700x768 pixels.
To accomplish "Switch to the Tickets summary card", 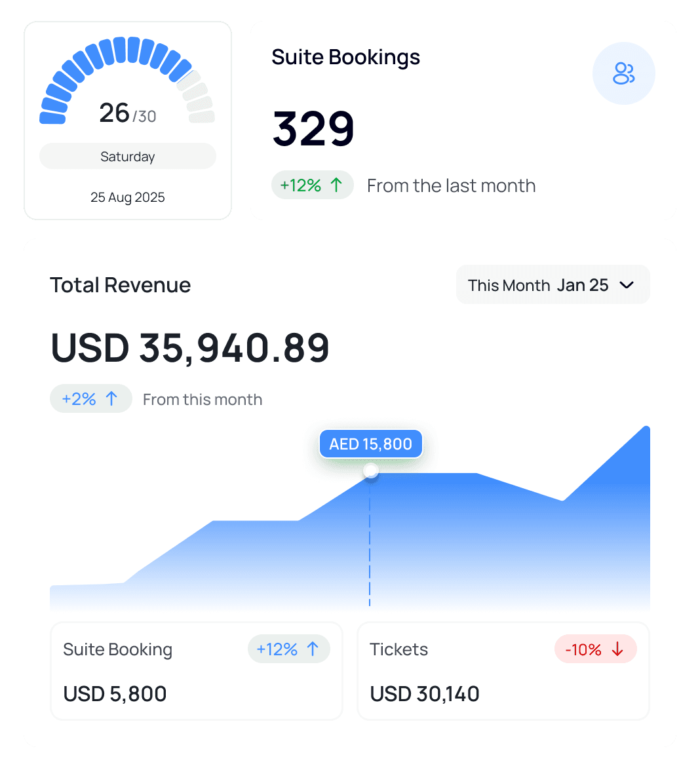I will pyautogui.click(x=503, y=671).
